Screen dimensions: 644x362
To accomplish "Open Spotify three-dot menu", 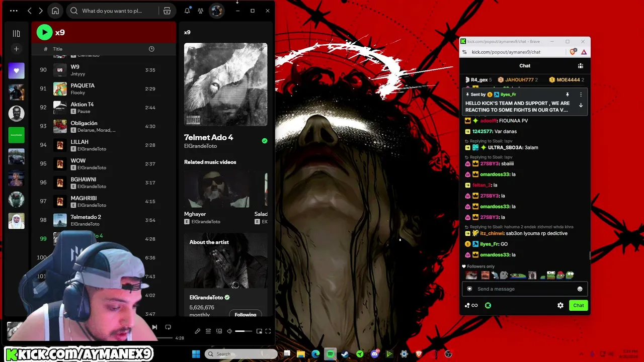I will click(x=14, y=11).
